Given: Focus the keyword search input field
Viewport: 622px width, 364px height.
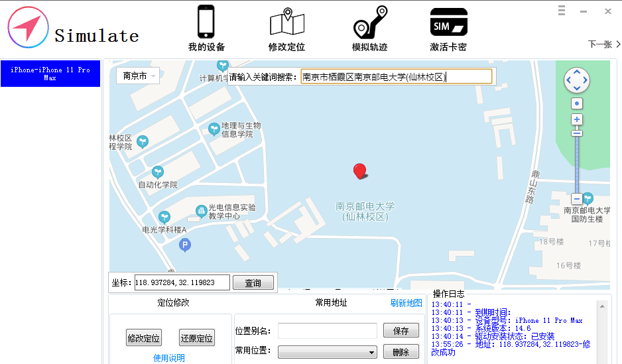Looking at the screenshot, I should click(x=397, y=76).
